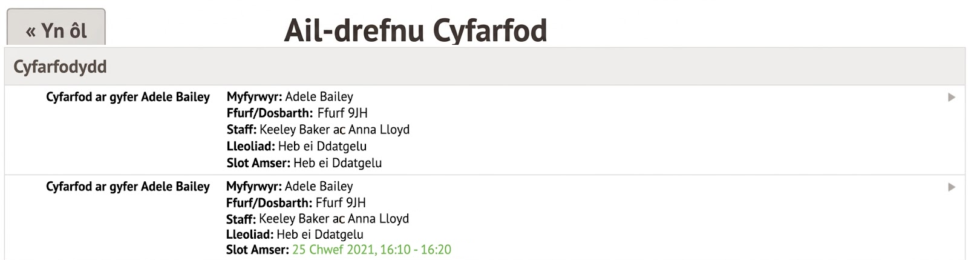
Task: Select the second Cyfarfod ar gyfer Adele Bailey title
Action: 128,187
